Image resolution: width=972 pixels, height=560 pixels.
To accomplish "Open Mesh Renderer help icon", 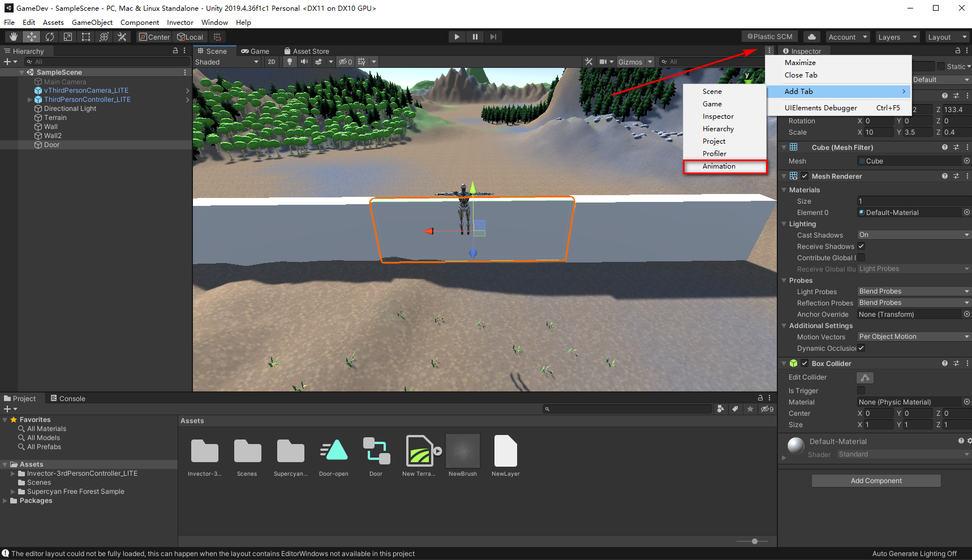I will click(x=944, y=176).
